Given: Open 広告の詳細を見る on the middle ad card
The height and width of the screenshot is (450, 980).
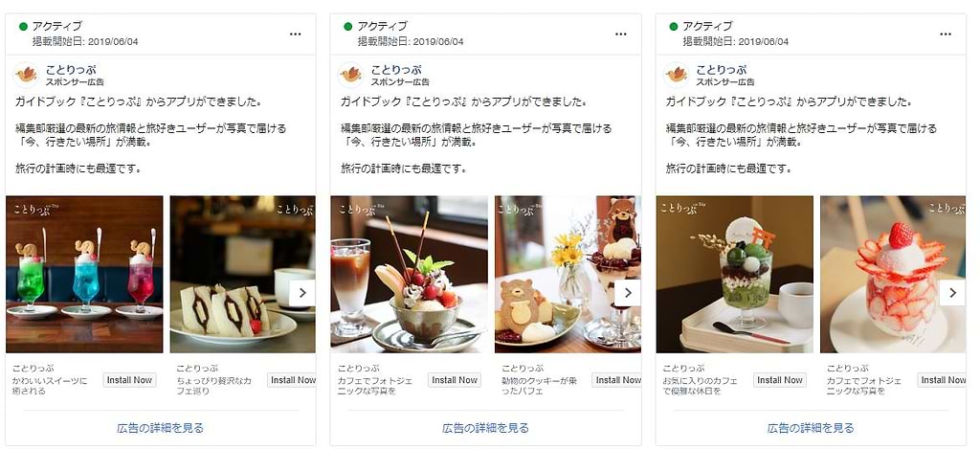Looking at the screenshot, I should coord(485,428).
